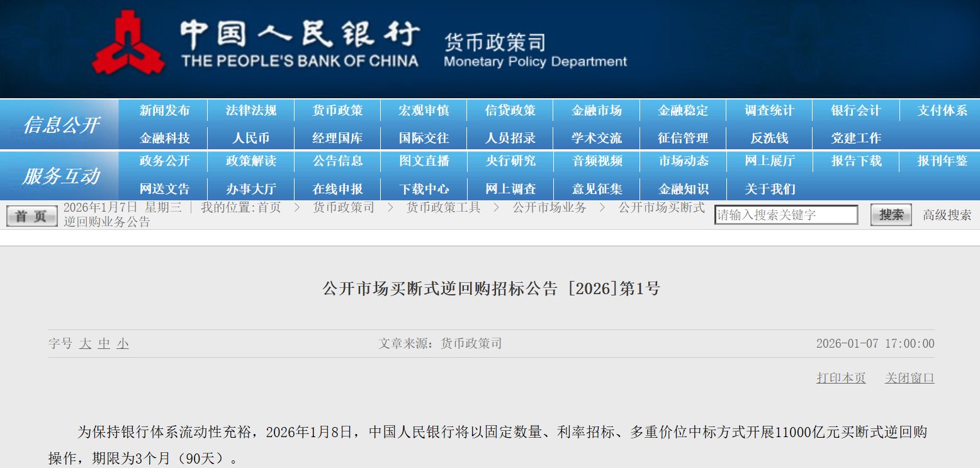980x468 pixels.
Task: Click the 首页 home button
Action: pos(31,216)
